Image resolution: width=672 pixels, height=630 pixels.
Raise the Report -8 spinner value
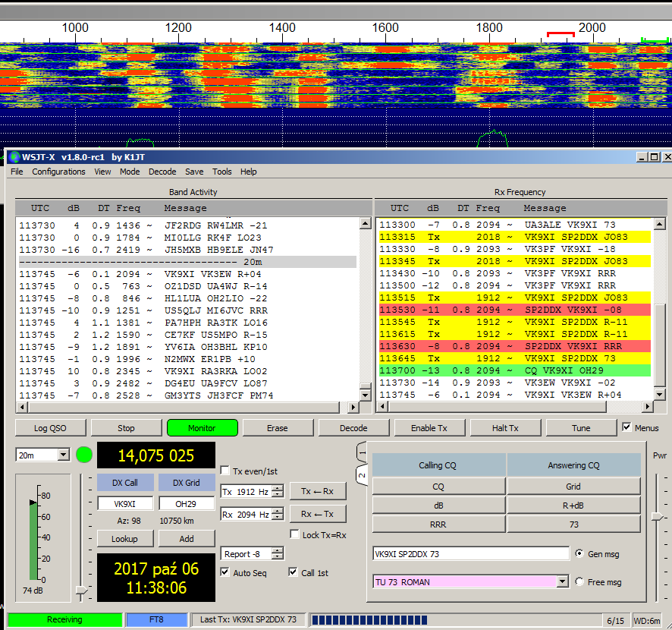tap(278, 550)
